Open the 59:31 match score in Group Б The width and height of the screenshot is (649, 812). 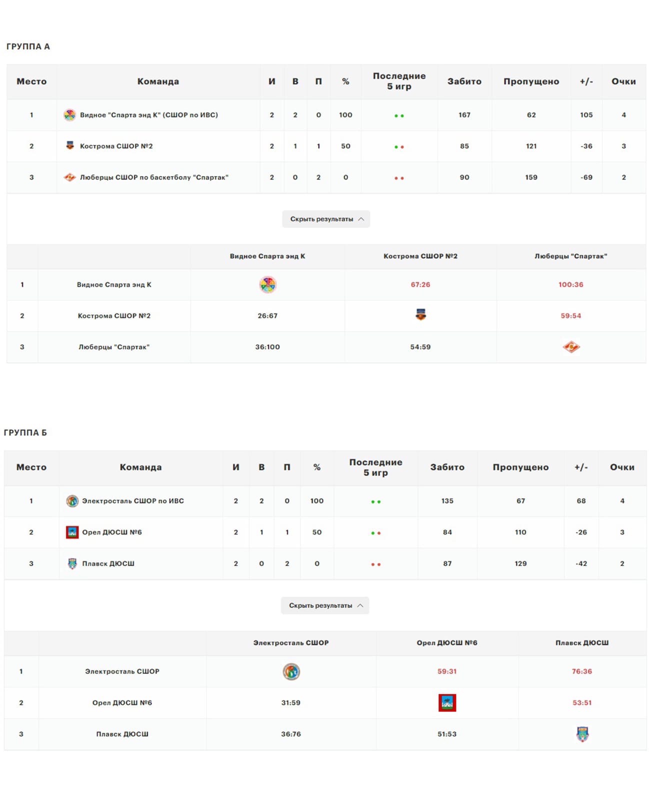447,671
